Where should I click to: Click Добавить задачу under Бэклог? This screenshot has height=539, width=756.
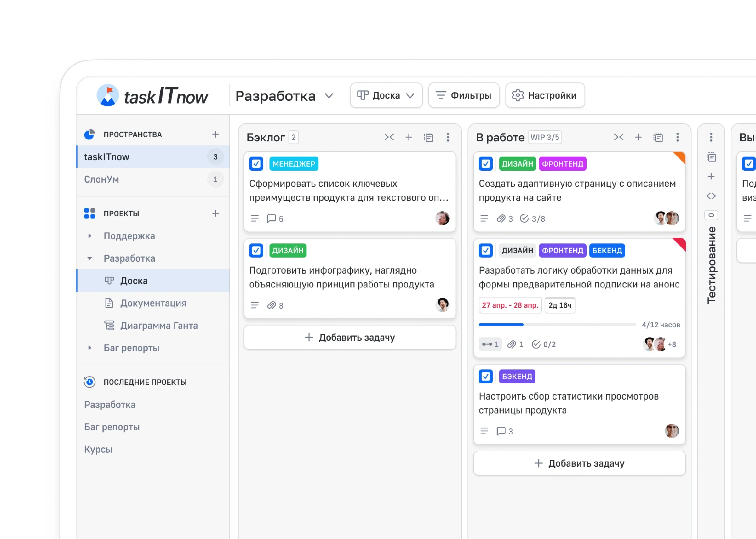click(350, 337)
